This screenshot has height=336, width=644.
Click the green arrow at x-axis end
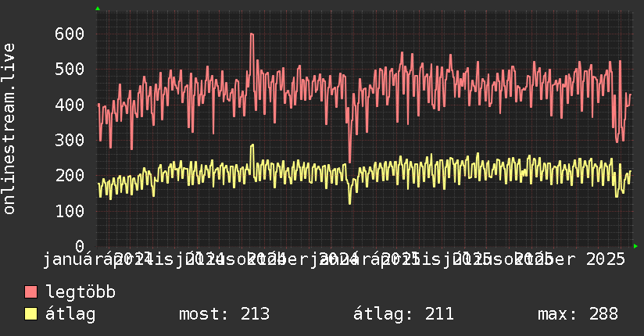tap(635, 246)
